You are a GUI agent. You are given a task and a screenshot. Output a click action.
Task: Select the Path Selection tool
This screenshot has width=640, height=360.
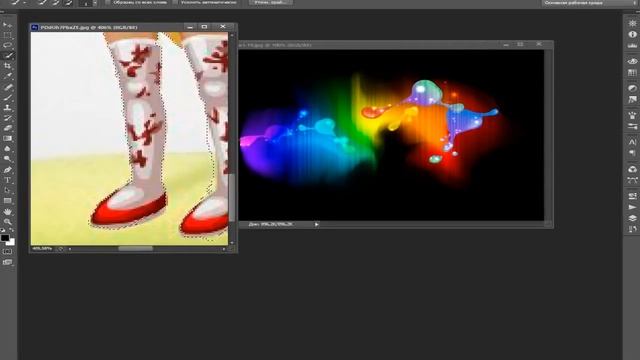pyautogui.click(x=7, y=190)
